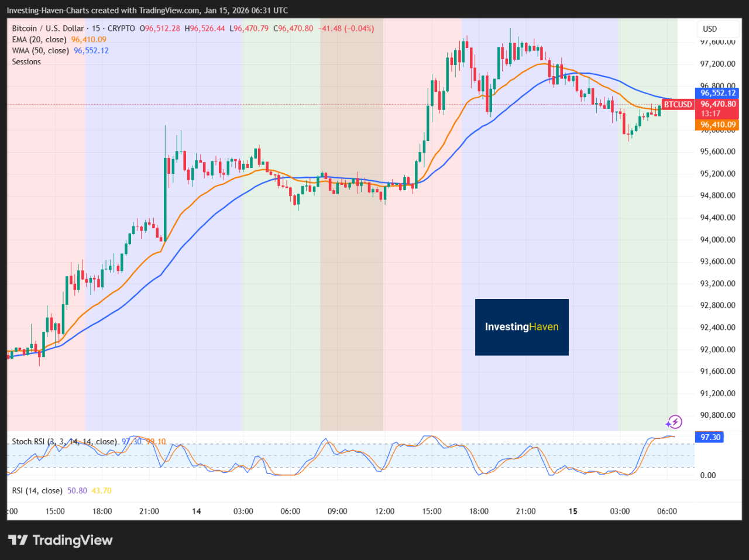Toggle the Sessions indicator

pyautogui.click(x=26, y=61)
